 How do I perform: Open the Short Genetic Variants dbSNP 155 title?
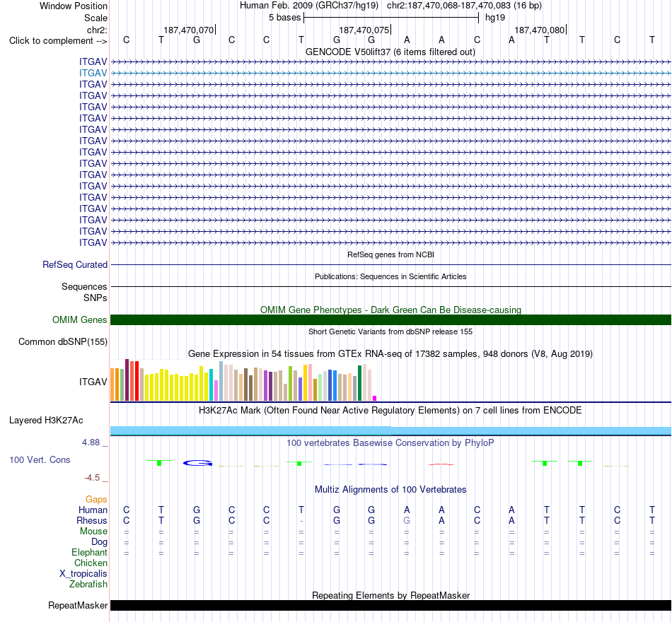[x=390, y=331]
